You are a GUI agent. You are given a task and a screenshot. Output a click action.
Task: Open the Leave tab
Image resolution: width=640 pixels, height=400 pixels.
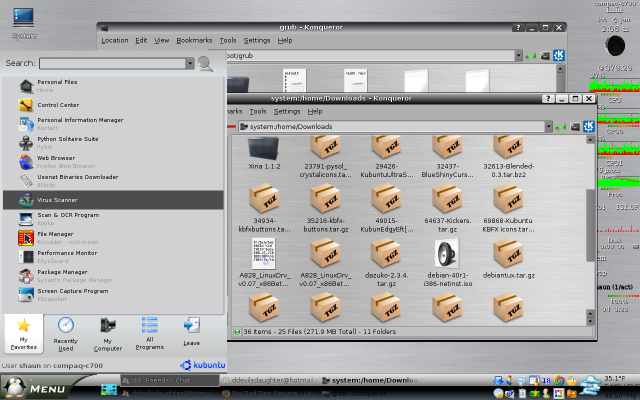(x=191, y=333)
